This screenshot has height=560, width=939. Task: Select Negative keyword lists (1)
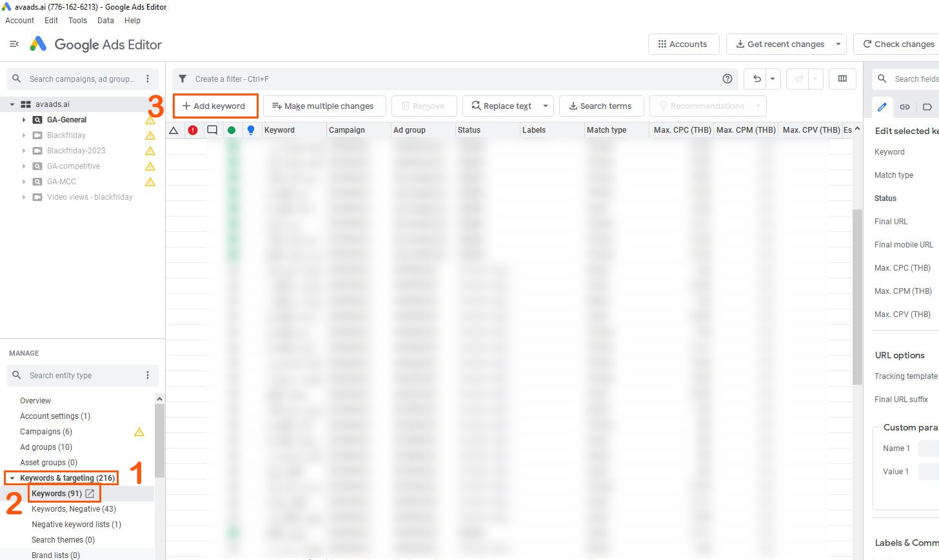point(76,525)
